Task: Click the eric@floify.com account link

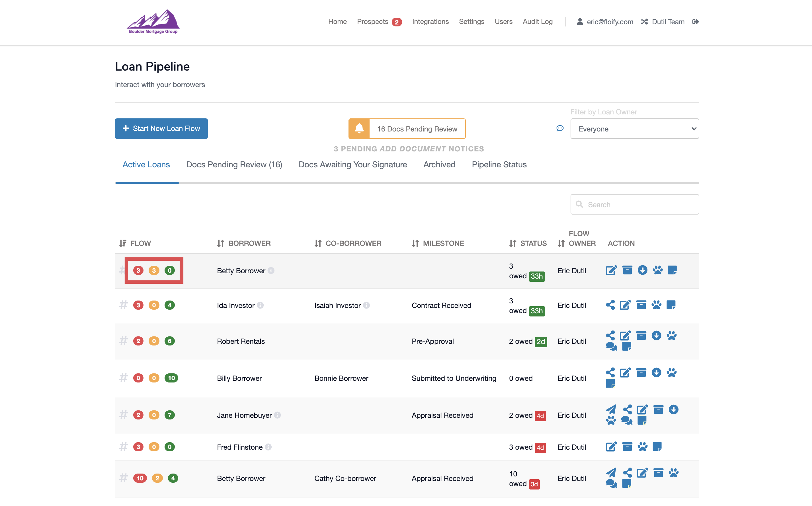Action: coord(605,22)
